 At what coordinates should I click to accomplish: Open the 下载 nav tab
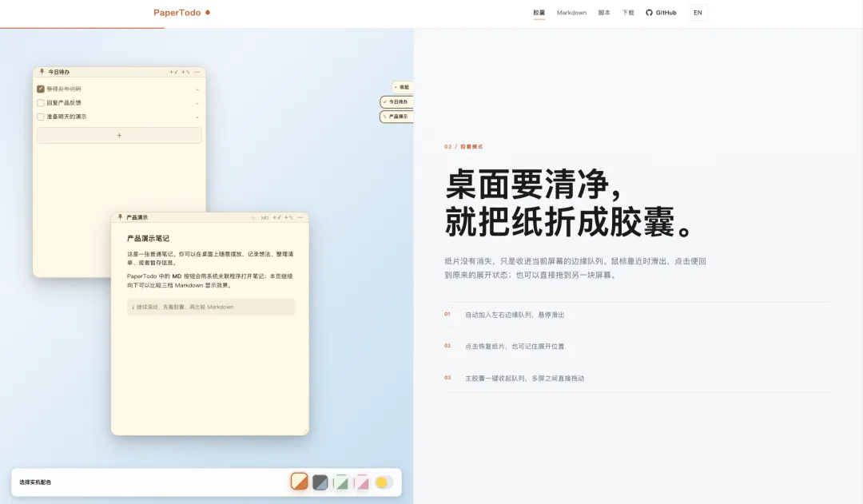point(628,13)
